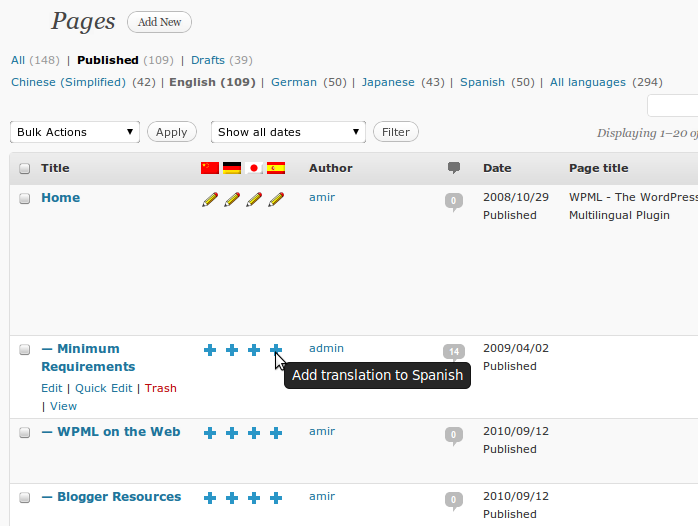Check the select-all checkbox in header

[x=25, y=169]
